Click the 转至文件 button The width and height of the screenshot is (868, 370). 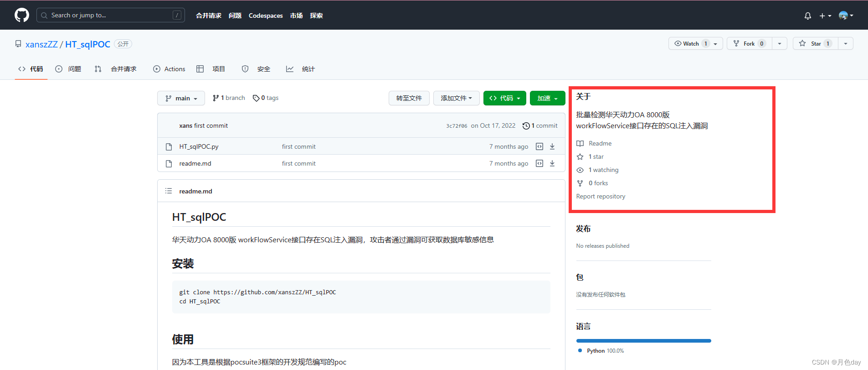coord(409,98)
